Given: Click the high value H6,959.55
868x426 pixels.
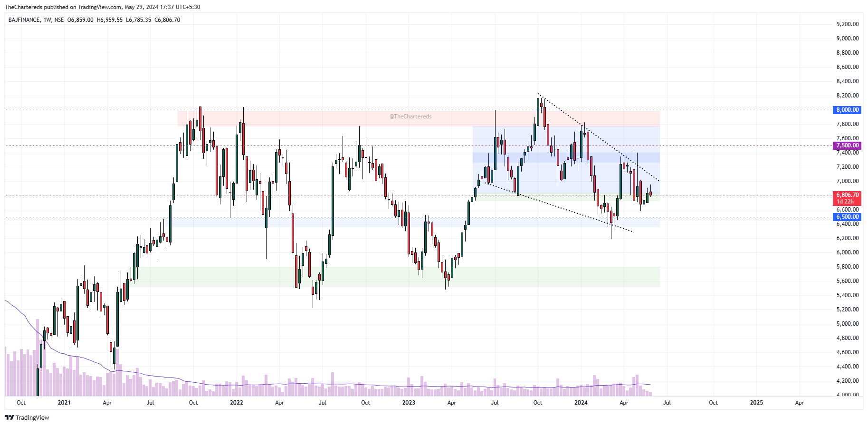Looking at the screenshot, I should click(x=109, y=20).
